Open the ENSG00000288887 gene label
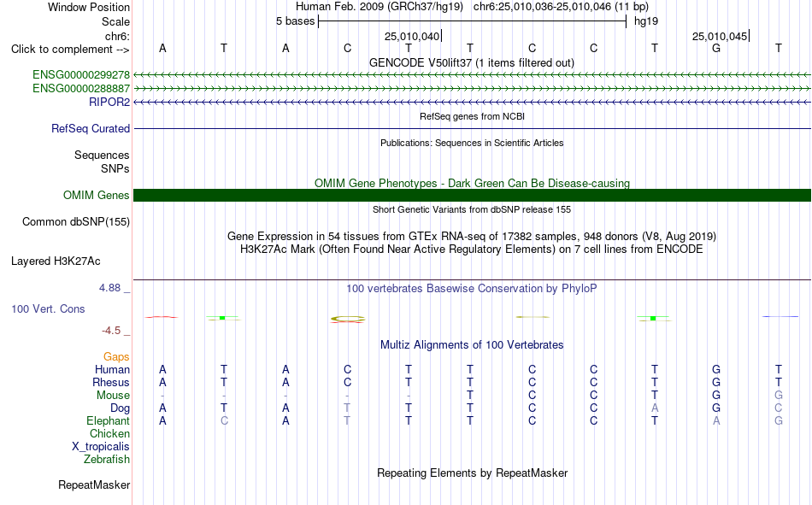812x505 pixels. point(81,89)
